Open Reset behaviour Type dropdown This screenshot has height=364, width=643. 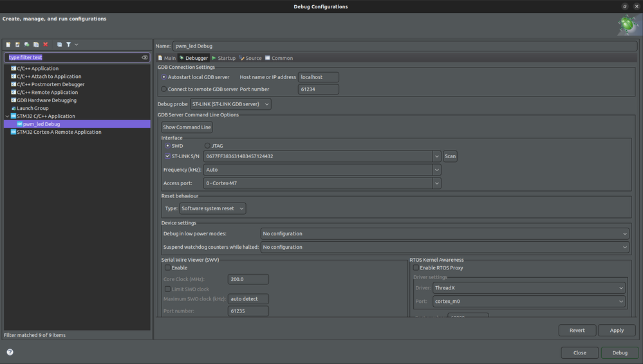click(x=212, y=208)
